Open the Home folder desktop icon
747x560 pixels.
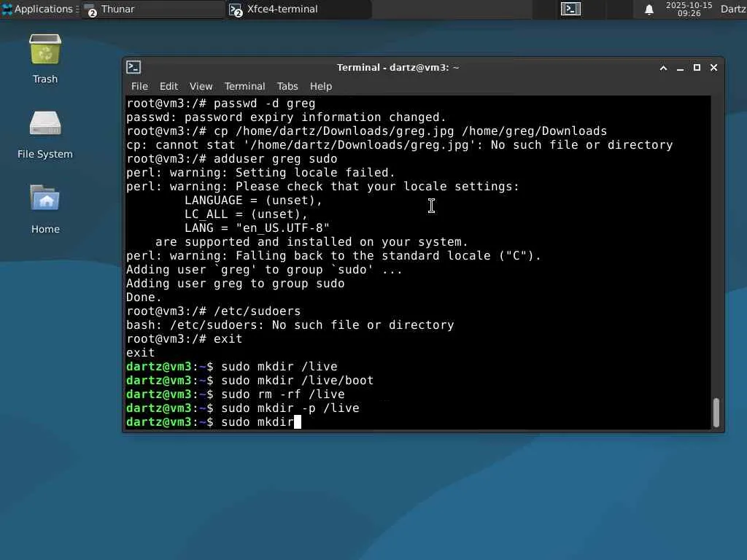click(45, 209)
